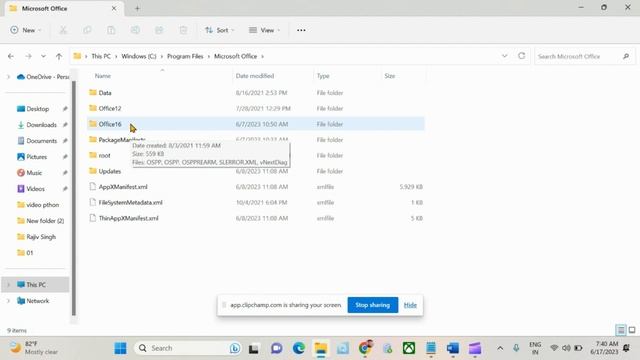
Task: Close the Microsoft Office tab
Action: (114, 8)
